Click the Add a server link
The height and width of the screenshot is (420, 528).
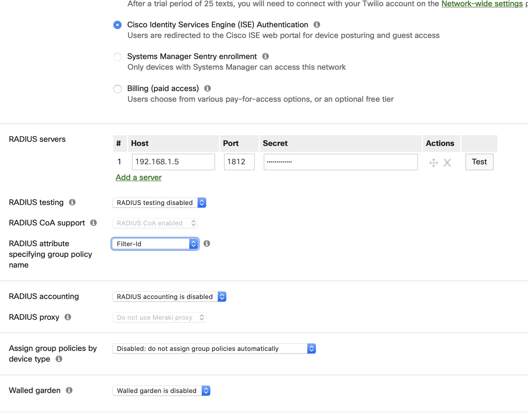(138, 177)
